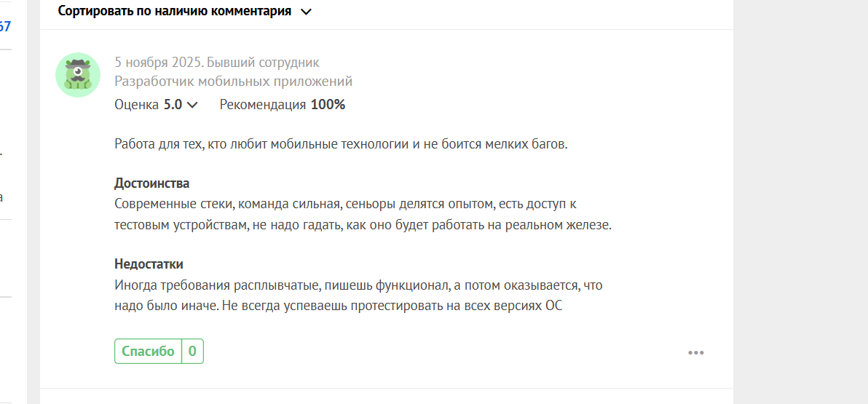The image size is (868, 404).
Task: Click the green monster reviewer avatar
Action: 78,74
